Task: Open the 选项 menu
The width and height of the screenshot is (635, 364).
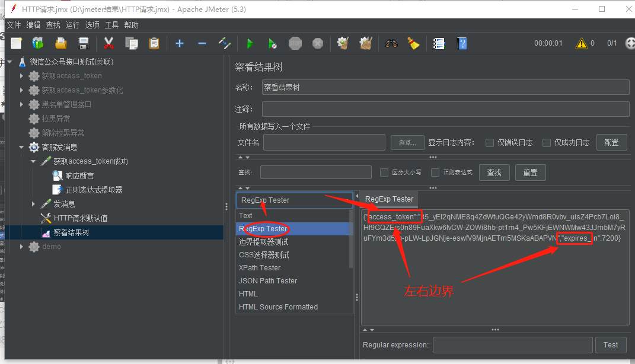Action: pos(92,25)
